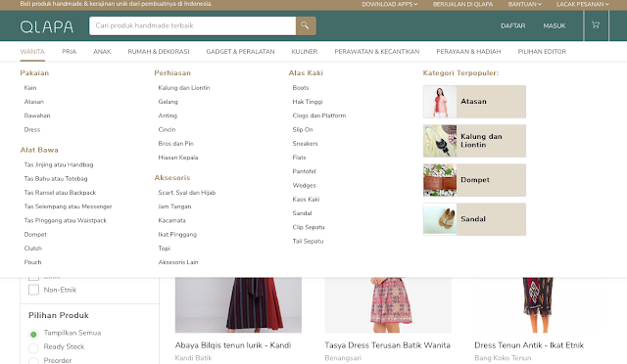Go to Clutch subcategory

click(32, 249)
